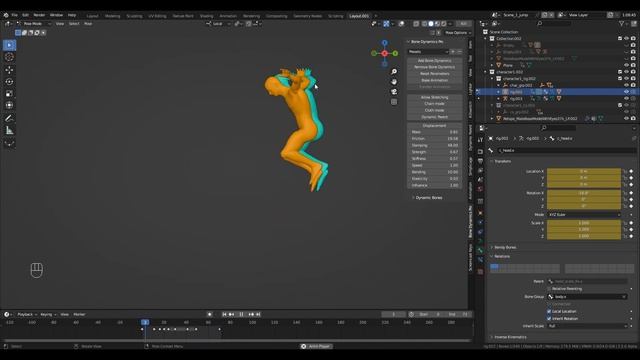Click the pan view hand icon
Screen dimensions: 640x360
[x=394, y=82]
